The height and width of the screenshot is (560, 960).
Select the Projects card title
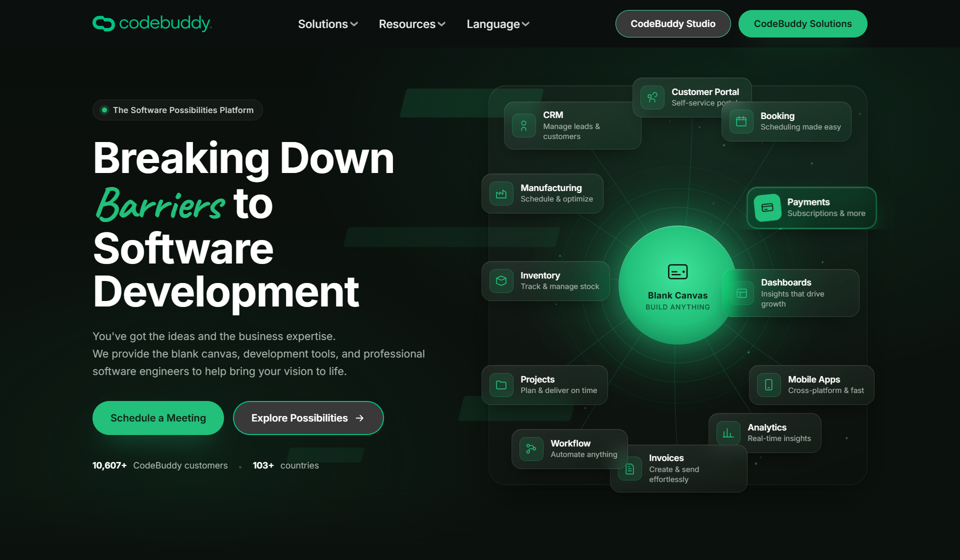(537, 379)
